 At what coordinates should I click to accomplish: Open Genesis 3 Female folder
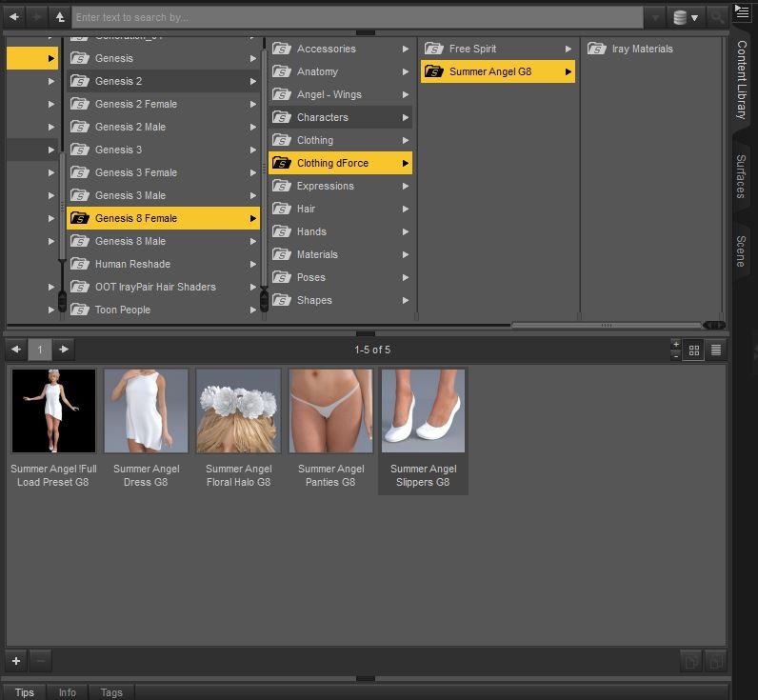[x=163, y=172]
